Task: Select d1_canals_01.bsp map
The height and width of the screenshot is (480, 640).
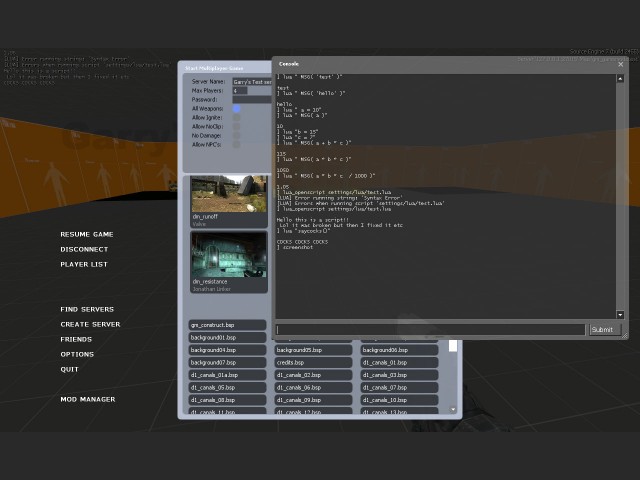Action: point(400,362)
